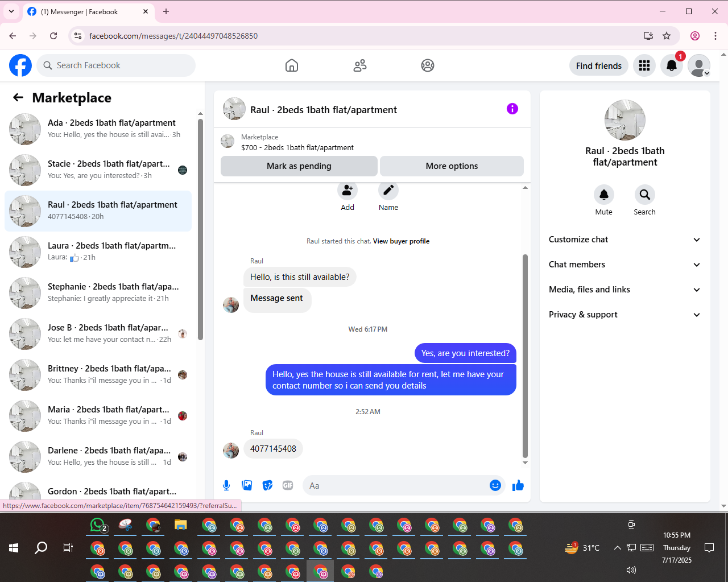Open Ada's apartment conversation

click(98, 129)
